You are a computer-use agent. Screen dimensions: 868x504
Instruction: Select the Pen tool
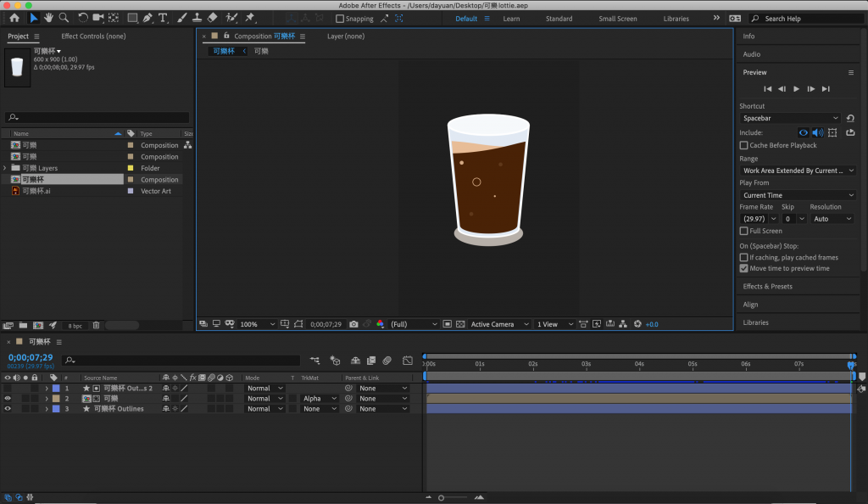[x=147, y=18]
